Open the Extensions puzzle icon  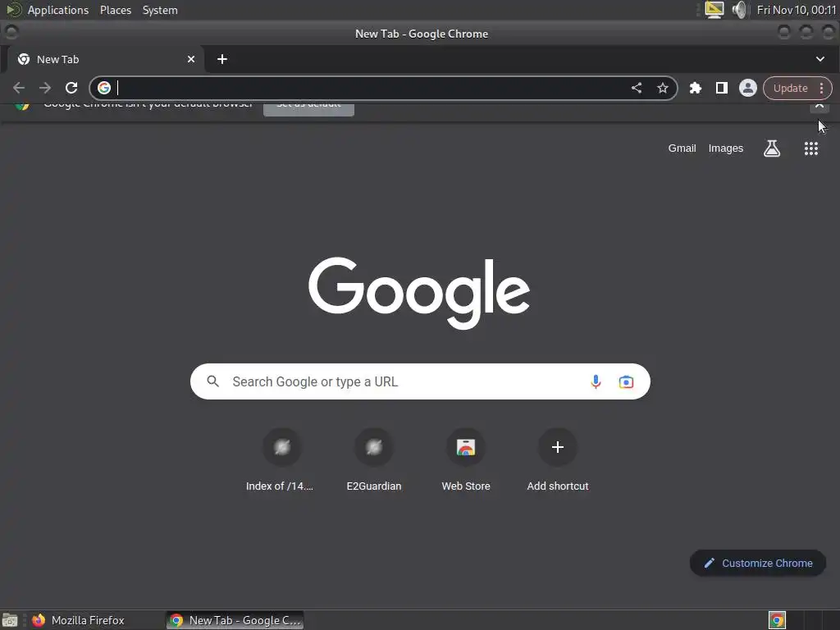696,88
